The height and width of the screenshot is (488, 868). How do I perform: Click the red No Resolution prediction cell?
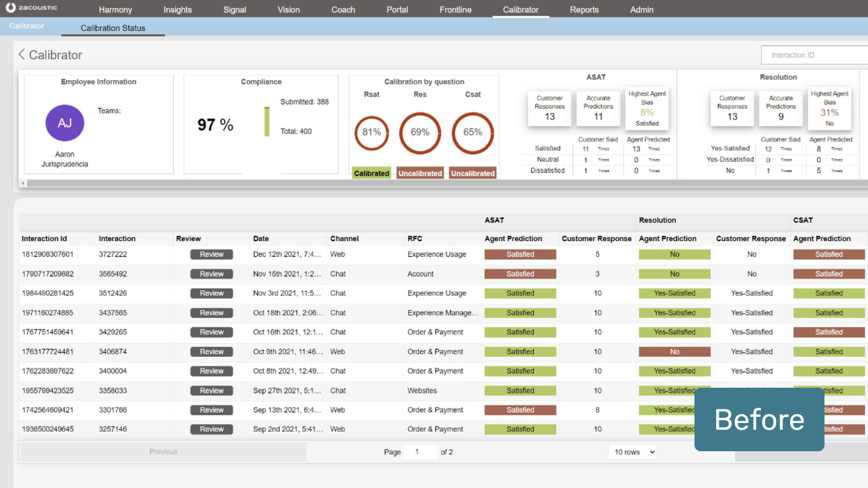pyautogui.click(x=674, y=352)
